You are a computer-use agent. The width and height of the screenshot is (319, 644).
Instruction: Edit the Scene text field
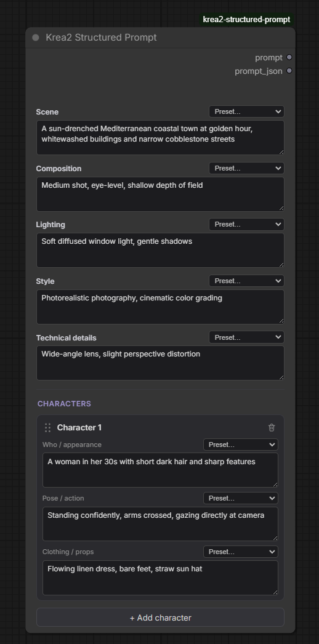[x=160, y=137]
